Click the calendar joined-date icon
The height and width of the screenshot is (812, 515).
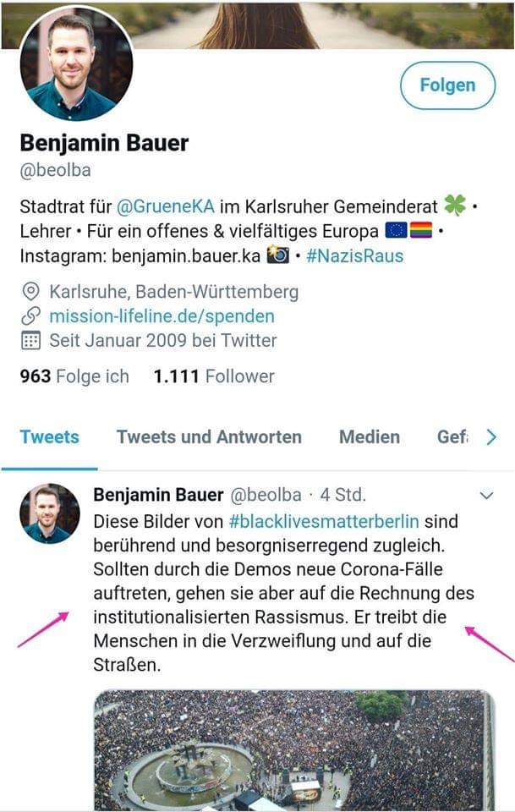click(x=30, y=342)
